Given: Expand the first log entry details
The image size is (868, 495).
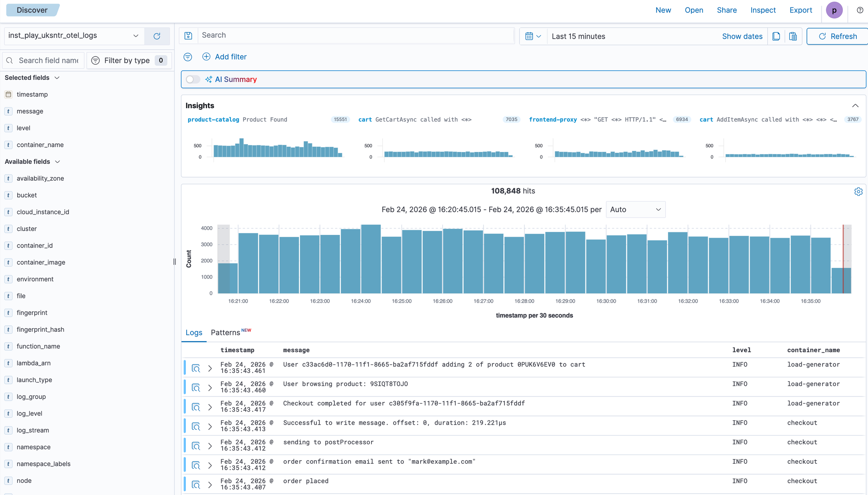Looking at the screenshot, I should pyautogui.click(x=210, y=367).
